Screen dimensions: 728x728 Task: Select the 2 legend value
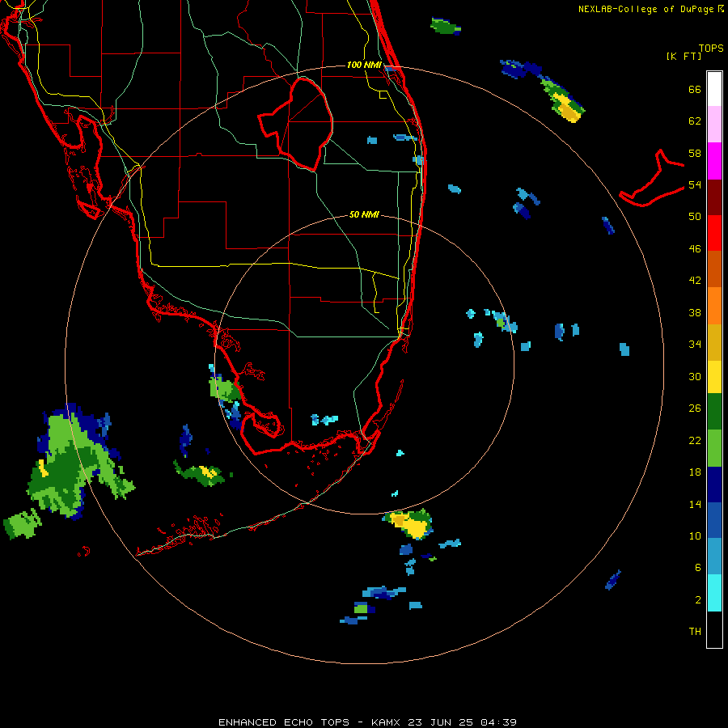698,600
